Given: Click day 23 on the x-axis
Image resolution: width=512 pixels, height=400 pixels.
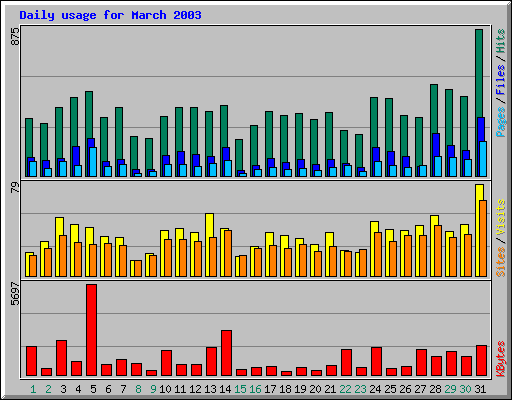Looking at the screenshot, I should pyautogui.click(x=360, y=389).
